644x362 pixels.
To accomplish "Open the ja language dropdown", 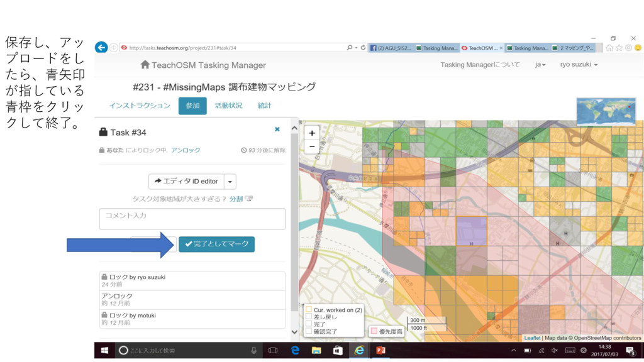I will [x=540, y=65].
